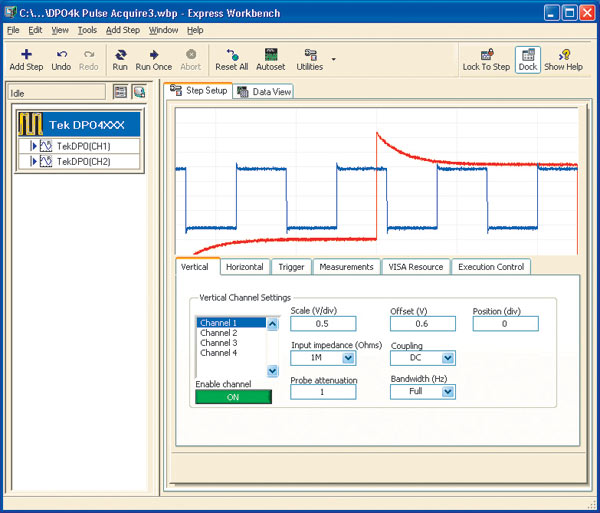Expand the TekDPO(CH1) output arrow
600x513 pixels.
point(33,146)
